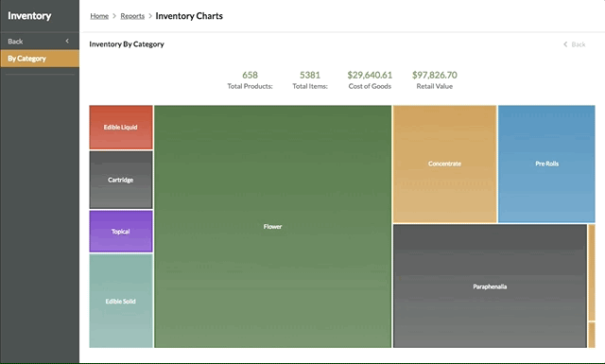This screenshot has height=364, width=605.
Task: Select the purple Topical treemap tile
Action: [x=121, y=232]
